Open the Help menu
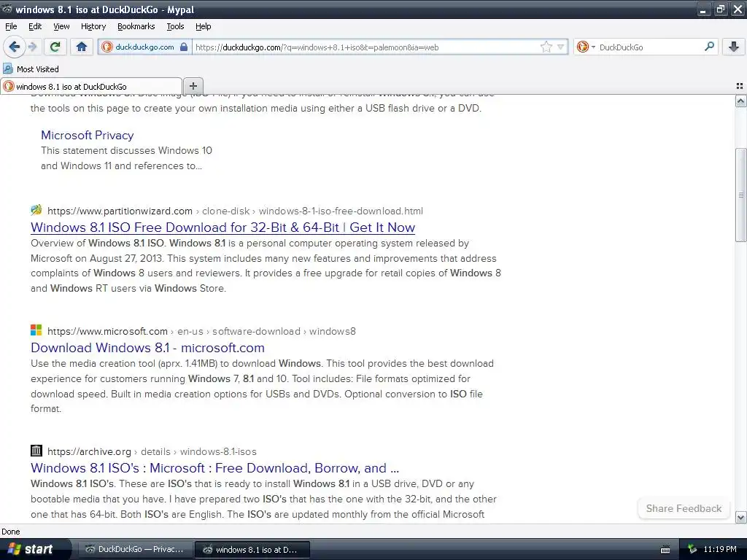The width and height of the screenshot is (747, 560). [x=203, y=26]
